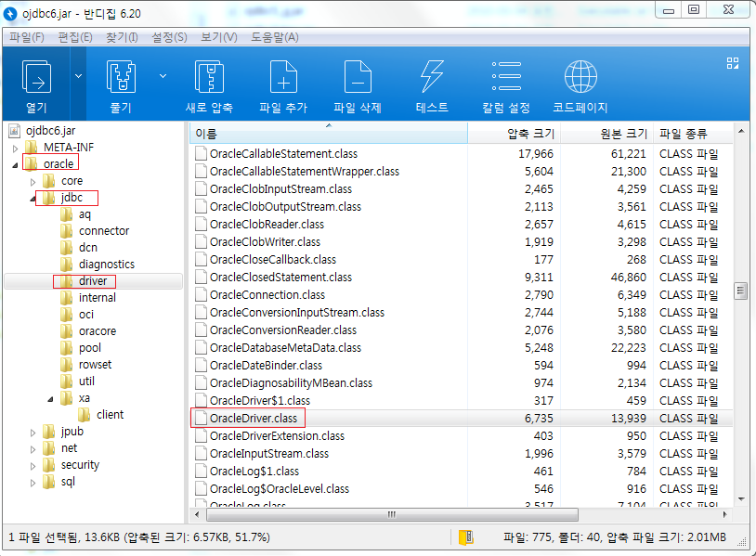Screen dimensions: 756x556
Task: Open the dropdown arrow next to 풀기
Action: (163, 76)
